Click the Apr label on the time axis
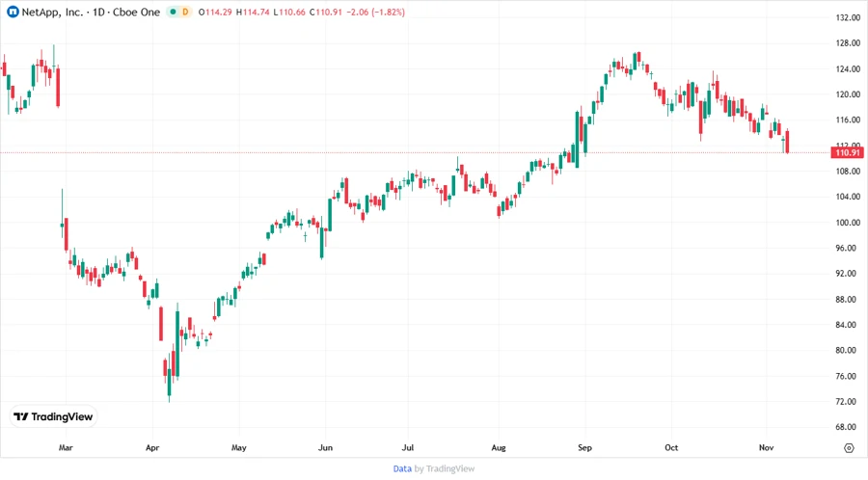Image resolution: width=868 pixels, height=480 pixels. [x=152, y=447]
